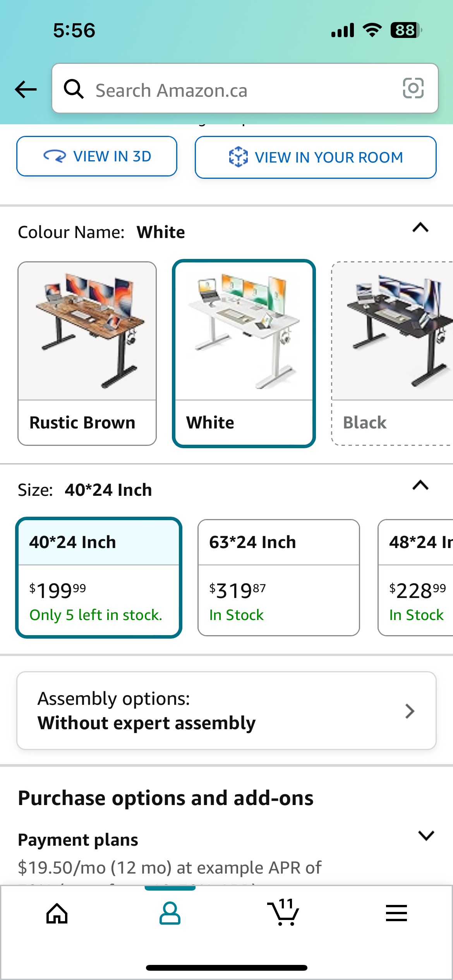Open Assembly options selector
Screen dimensions: 453x980
[226, 711]
